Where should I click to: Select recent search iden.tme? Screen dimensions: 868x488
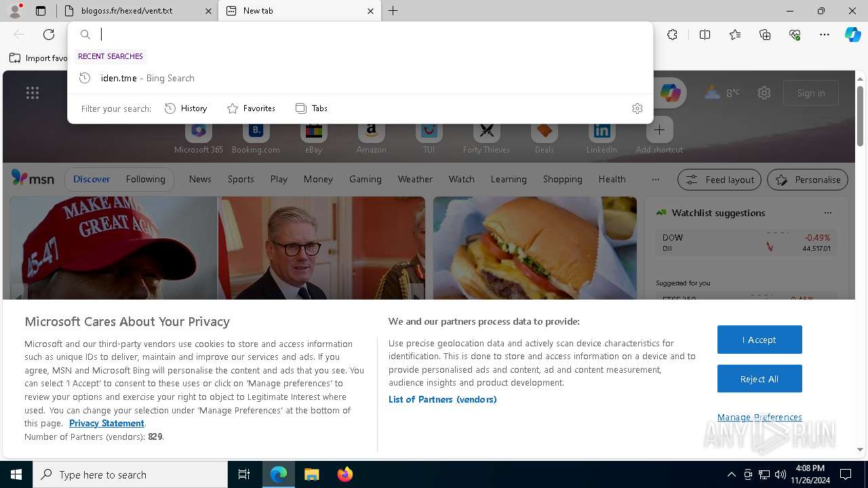tap(360, 78)
